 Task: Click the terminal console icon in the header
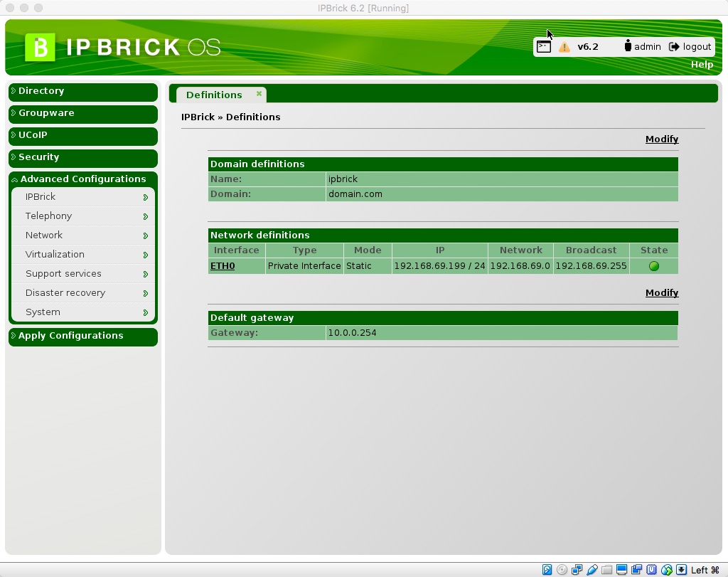543,46
